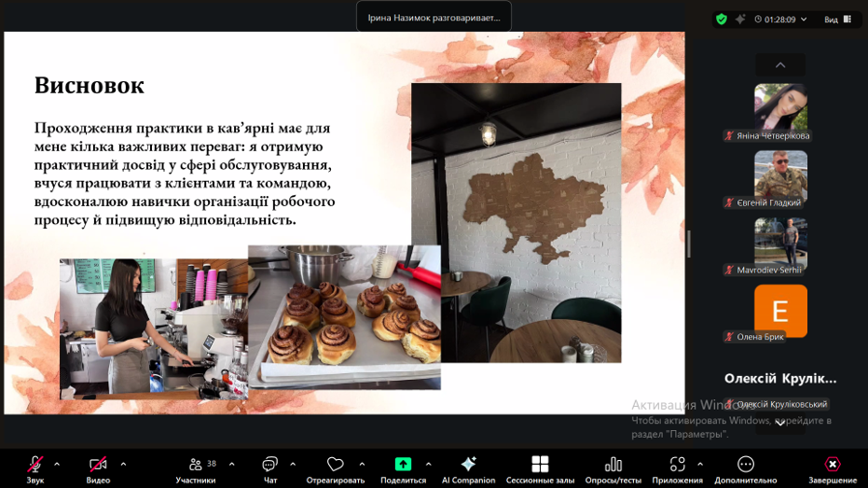
Task: Open the Чат chat panel
Action: pos(270,468)
